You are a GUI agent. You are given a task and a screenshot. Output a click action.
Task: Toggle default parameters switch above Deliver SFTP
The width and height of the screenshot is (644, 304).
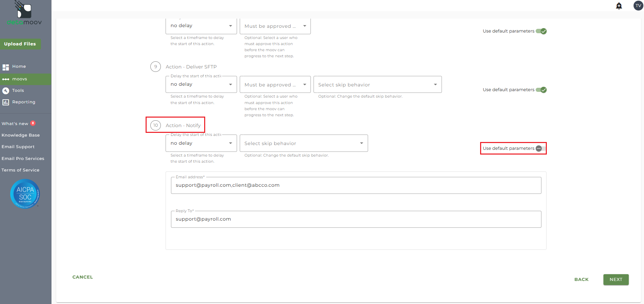(541, 31)
